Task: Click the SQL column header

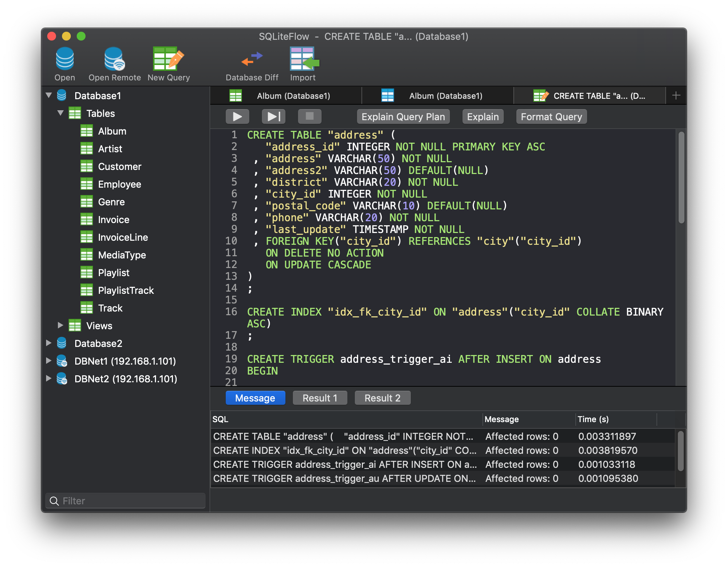Action: (x=347, y=419)
